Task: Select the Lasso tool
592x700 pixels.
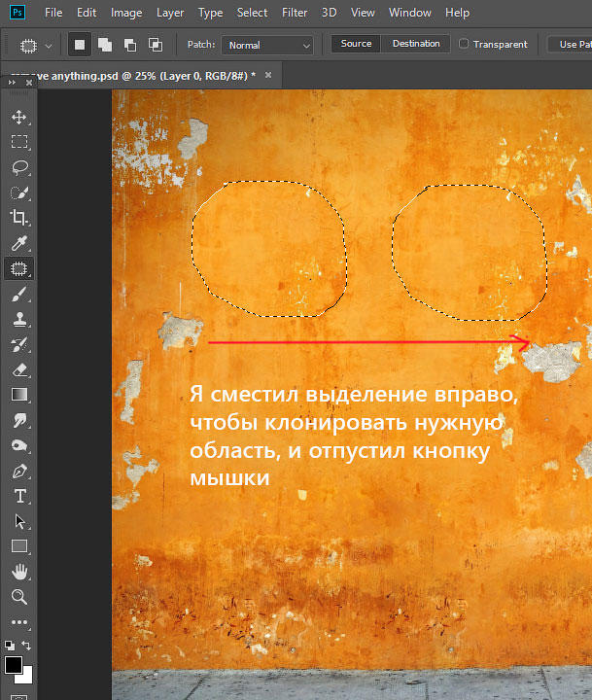Action: point(18,167)
